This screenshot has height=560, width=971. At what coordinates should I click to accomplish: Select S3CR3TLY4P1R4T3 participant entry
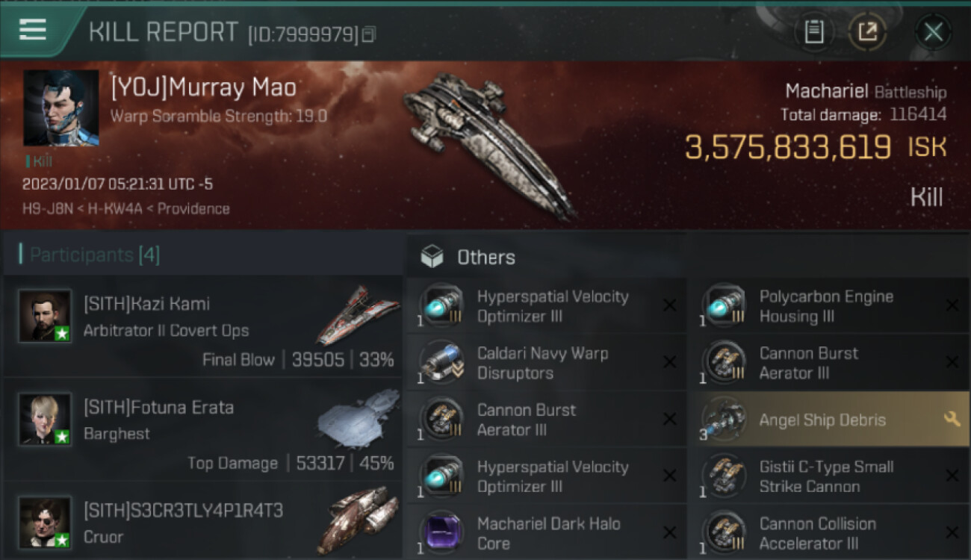point(202,523)
